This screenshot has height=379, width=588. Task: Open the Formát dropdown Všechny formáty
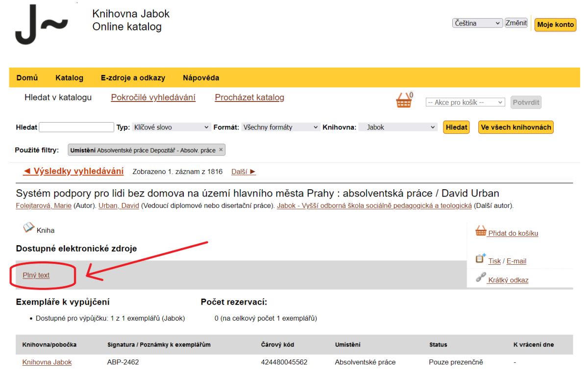click(280, 126)
